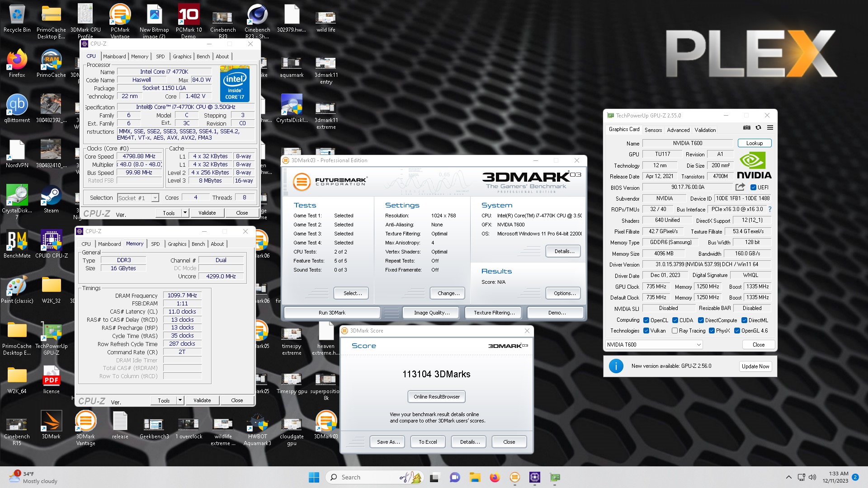Toggle the OpenGL 4.6 checkbox

[x=737, y=331]
